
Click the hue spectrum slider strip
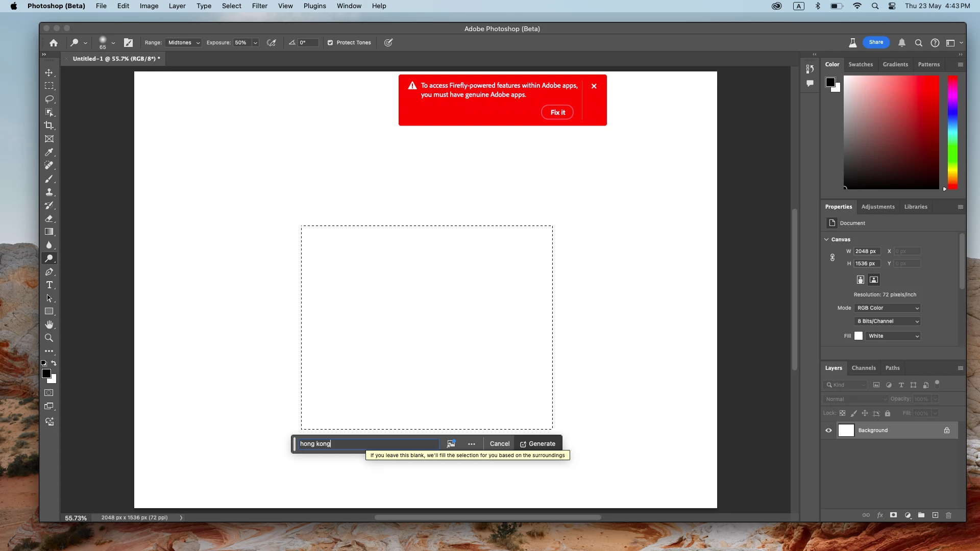click(952, 132)
